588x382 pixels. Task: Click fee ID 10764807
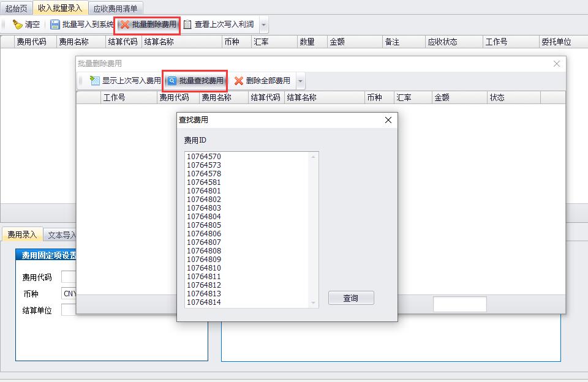(x=204, y=242)
